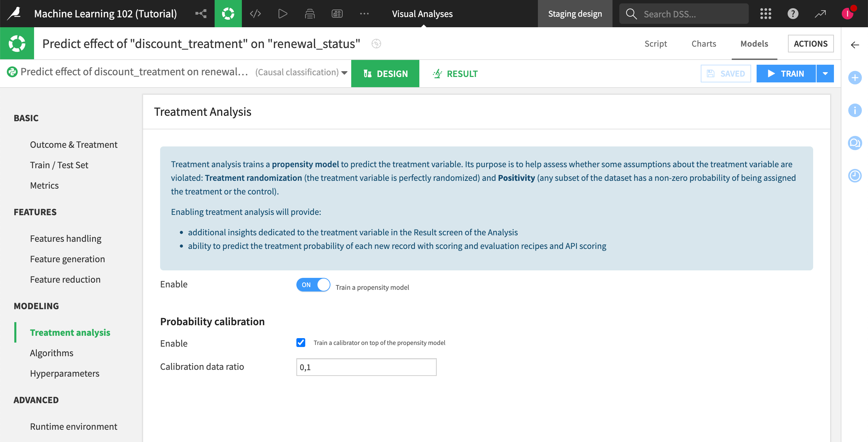Click the user profile avatar icon
This screenshot has width=868, height=442.
pyautogui.click(x=848, y=14)
